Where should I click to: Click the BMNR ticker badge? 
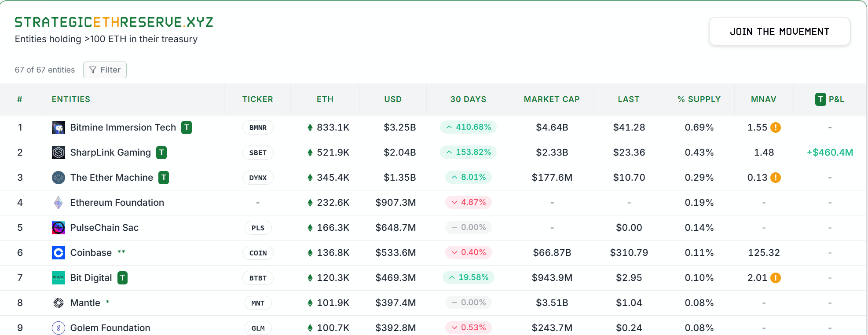(258, 127)
